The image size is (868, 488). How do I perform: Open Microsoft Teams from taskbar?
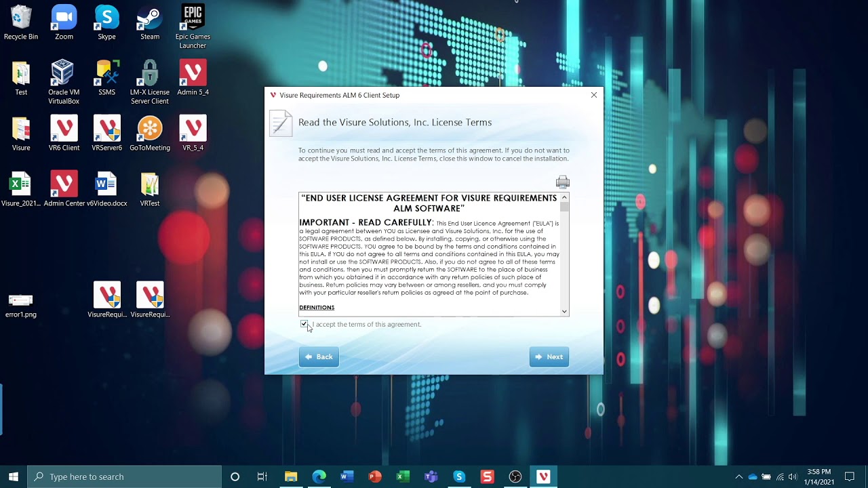pos(431,476)
